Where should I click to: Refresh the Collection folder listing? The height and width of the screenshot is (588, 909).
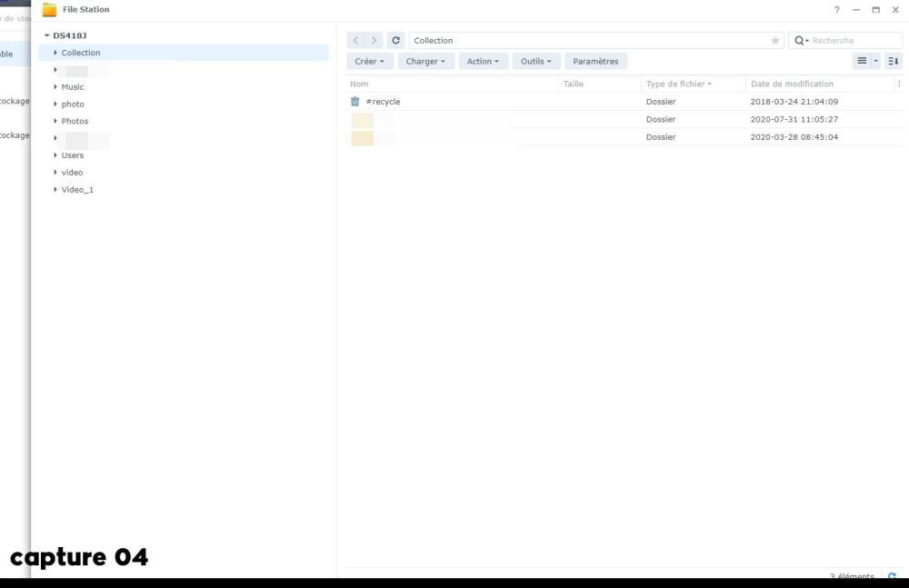[396, 41]
